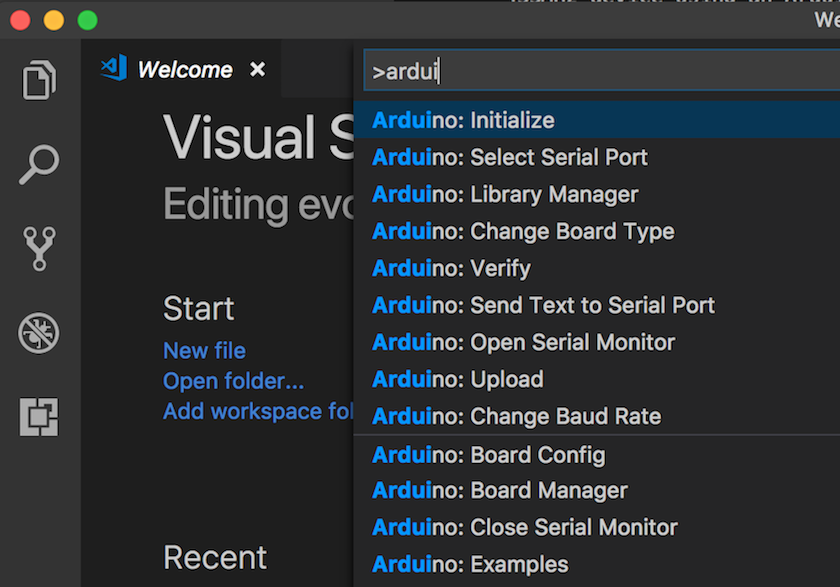Image resolution: width=840 pixels, height=587 pixels.
Task: Run Arduino: Initialize command
Action: point(597,120)
